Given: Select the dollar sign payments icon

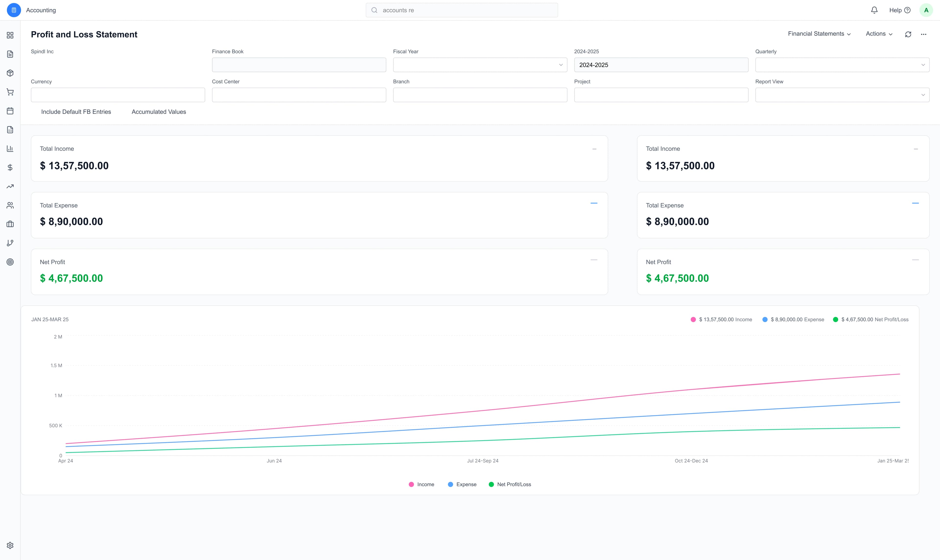Looking at the screenshot, I should [x=10, y=167].
